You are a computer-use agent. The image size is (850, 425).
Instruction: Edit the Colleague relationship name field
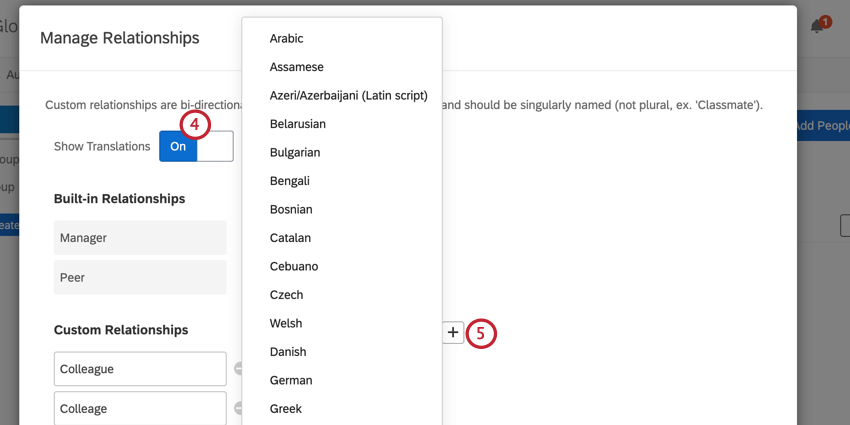[x=139, y=369]
